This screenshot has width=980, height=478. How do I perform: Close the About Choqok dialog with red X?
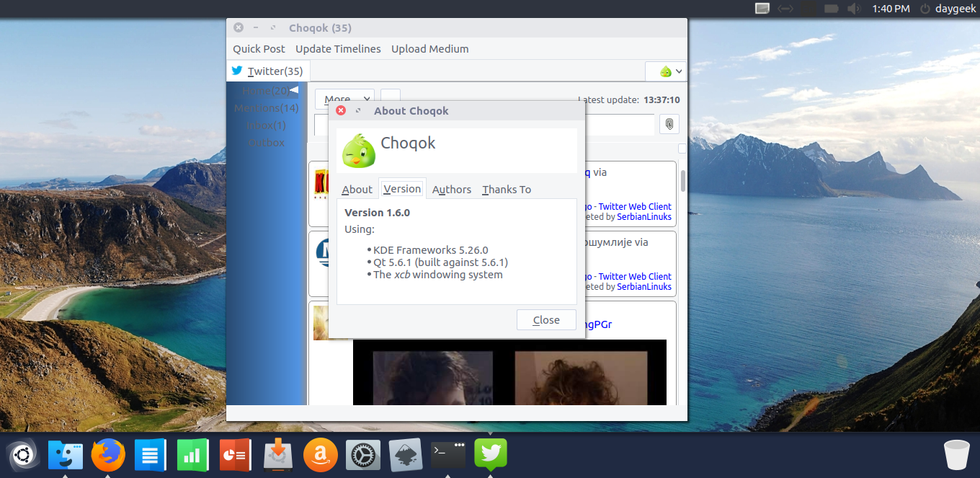[x=341, y=110]
